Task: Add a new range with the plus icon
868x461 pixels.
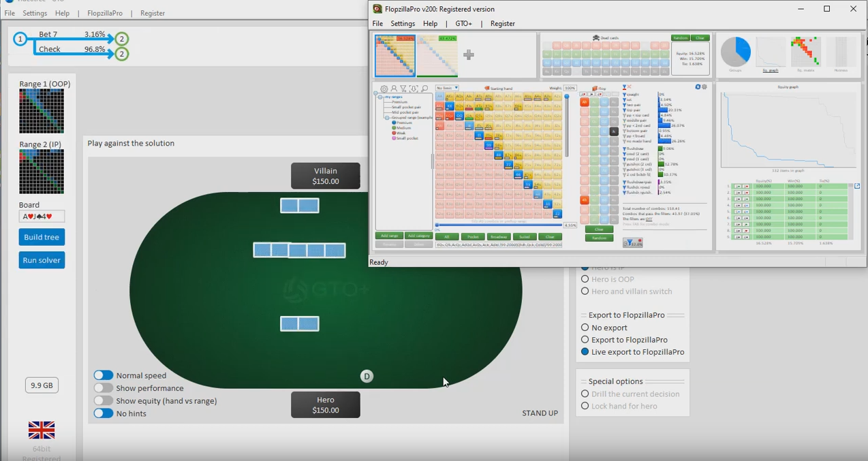Action: pos(468,54)
